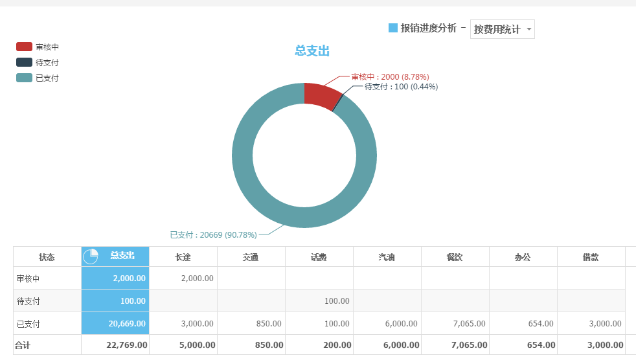Click the blue square icon beside 报销进度分析
The width and height of the screenshot is (636, 364).
point(392,28)
